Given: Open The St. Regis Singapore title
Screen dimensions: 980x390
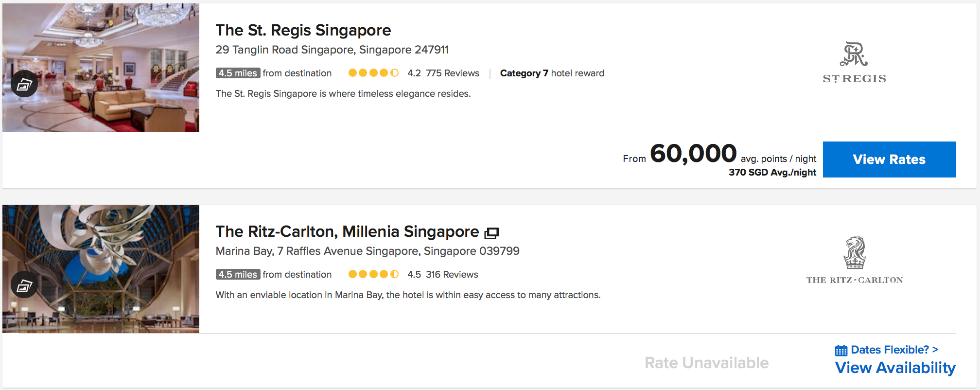Looking at the screenshot, I should coord(303,30).
